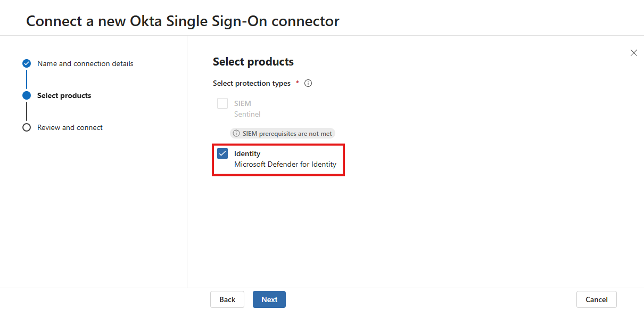Select the Select products step label in the sidebar
This screenshot has height=309, width=644.
click(64, 95)
